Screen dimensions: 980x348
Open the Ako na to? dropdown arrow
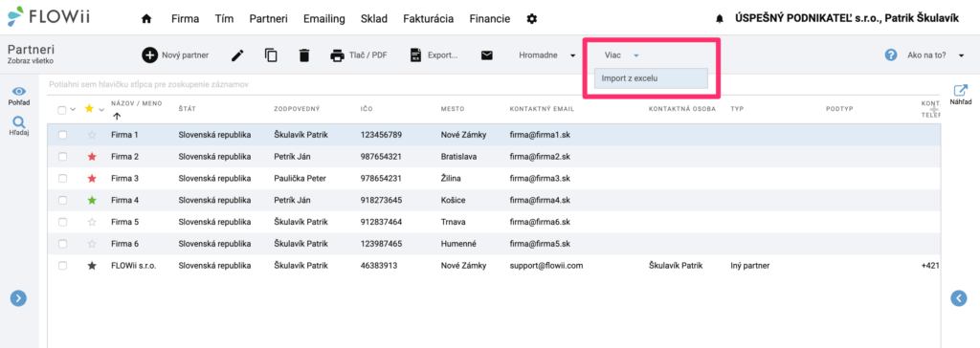pyautogui.click(x=961, y=56)
